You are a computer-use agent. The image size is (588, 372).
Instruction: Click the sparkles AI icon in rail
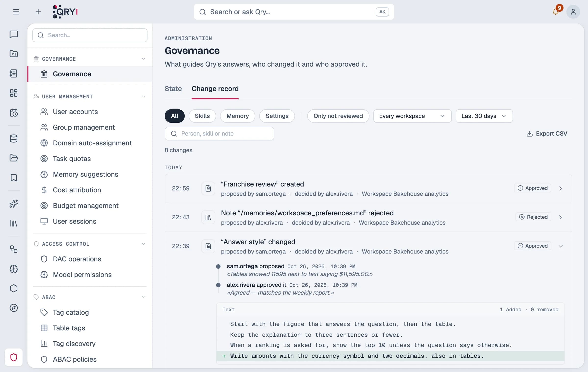[x=14, y=204]
